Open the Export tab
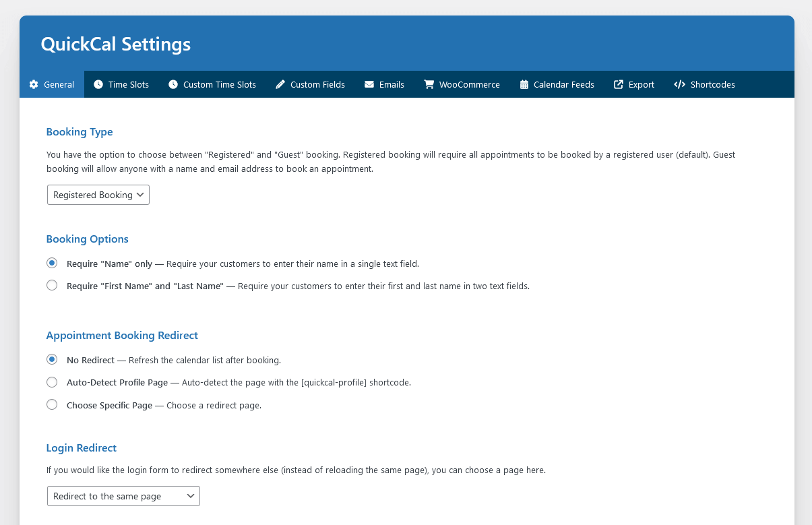Viewport: 812px width, 525px height. click(634, 84)
